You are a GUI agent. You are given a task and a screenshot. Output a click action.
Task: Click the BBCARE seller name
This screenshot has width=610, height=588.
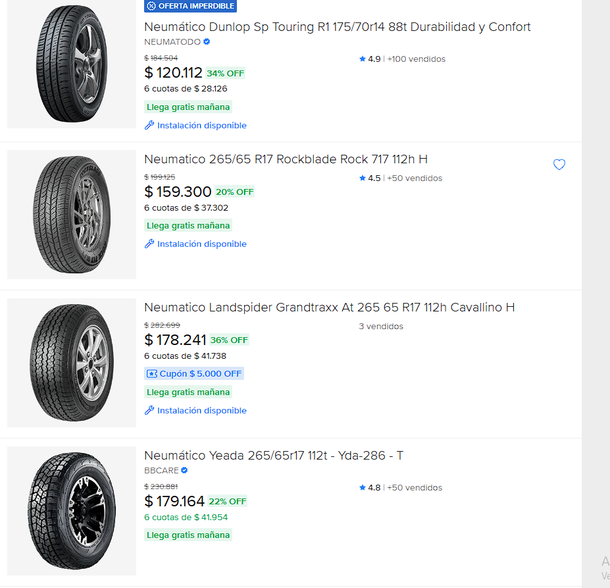161,470
